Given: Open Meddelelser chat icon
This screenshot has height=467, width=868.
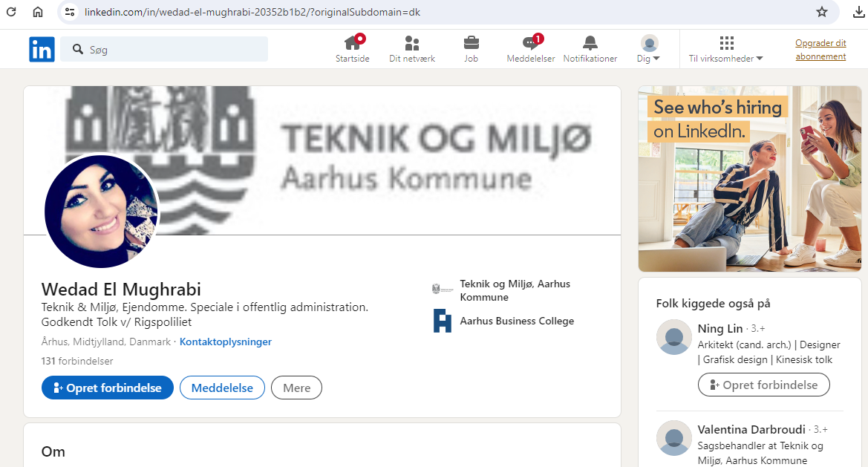Looking at the screenshot, I should [530, 43].
